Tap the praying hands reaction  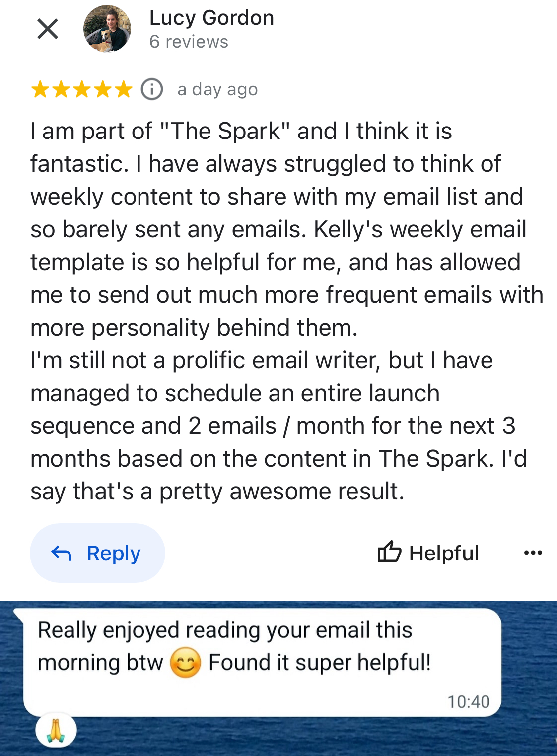pyautogui.click(x=56, y=730)
